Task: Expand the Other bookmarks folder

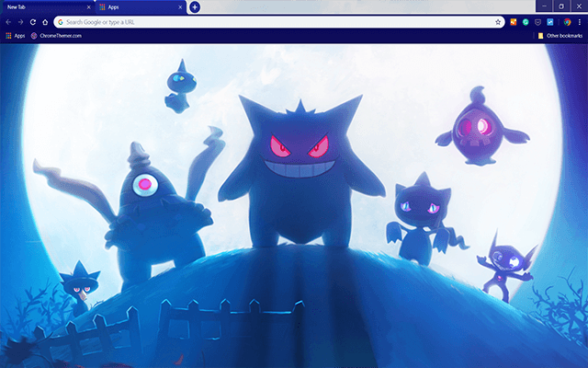Action: click(x=560, y=36)
